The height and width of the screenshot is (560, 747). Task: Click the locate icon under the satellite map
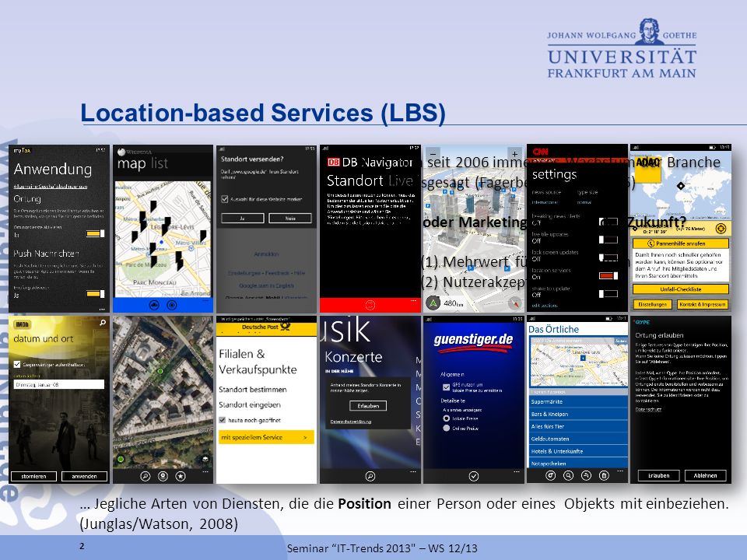163,476
